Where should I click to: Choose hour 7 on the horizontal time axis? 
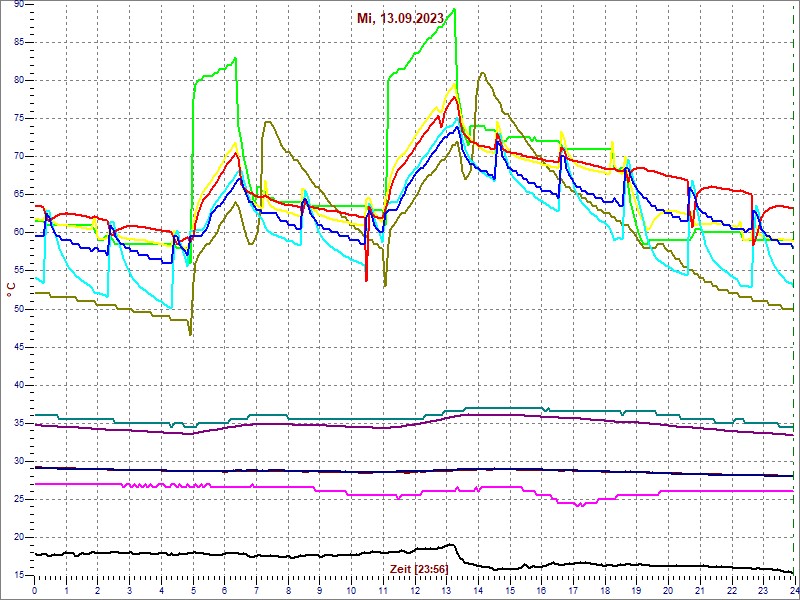click(x=256, y=590)
